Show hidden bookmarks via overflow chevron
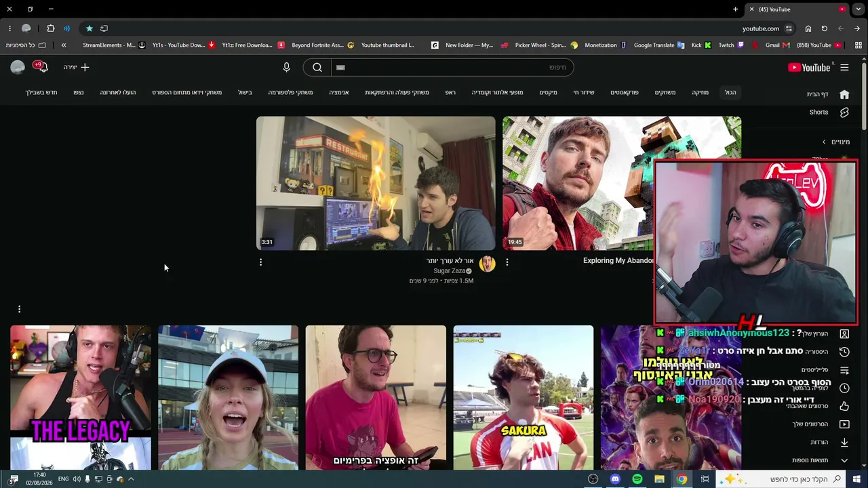Viewport: 868px width, 488px height. click(x=64, y=45)
